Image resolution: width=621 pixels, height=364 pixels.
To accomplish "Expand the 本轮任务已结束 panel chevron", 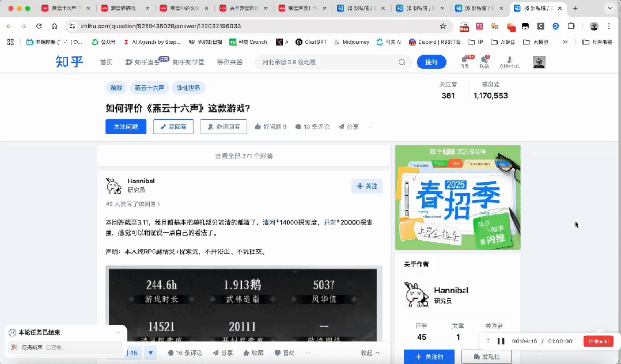I will [118, 332].
